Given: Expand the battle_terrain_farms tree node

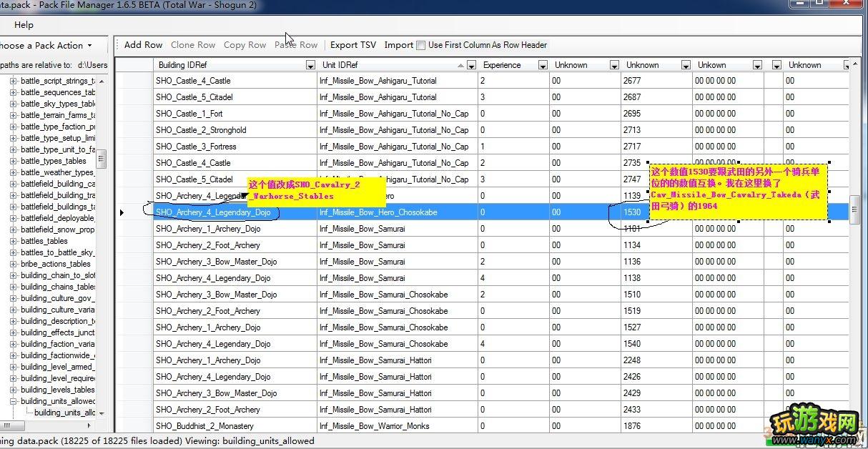Looking at the screenshot, I should [14, 115].
